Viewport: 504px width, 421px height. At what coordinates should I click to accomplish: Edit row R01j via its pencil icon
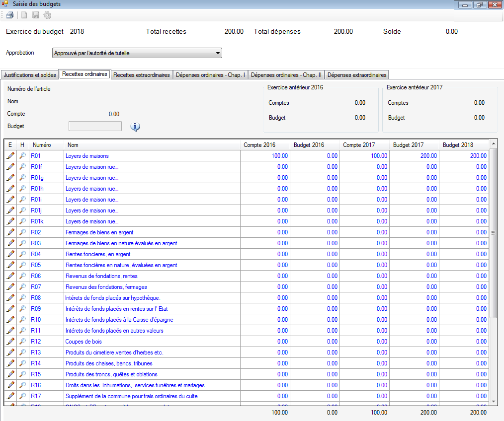pyautogui.click(x=10, y=210)
